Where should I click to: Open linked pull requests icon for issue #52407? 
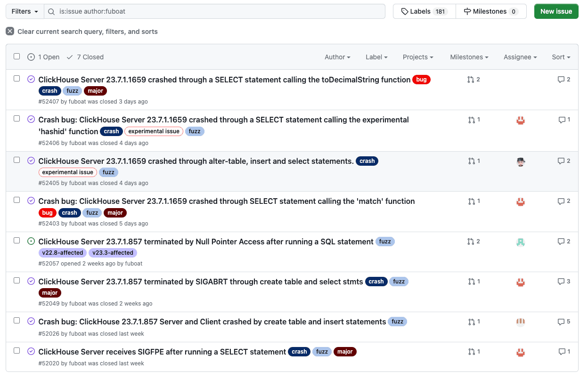click(x=470, y=80)
